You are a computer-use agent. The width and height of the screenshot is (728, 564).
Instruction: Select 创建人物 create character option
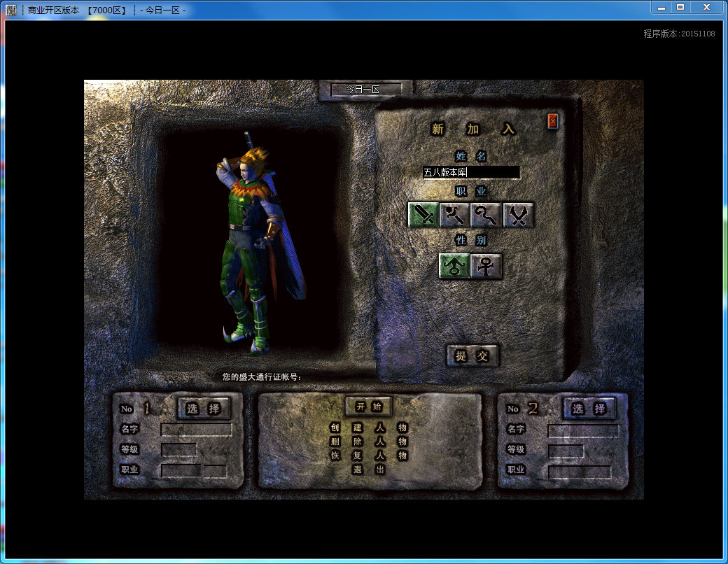tap(369, 428)
